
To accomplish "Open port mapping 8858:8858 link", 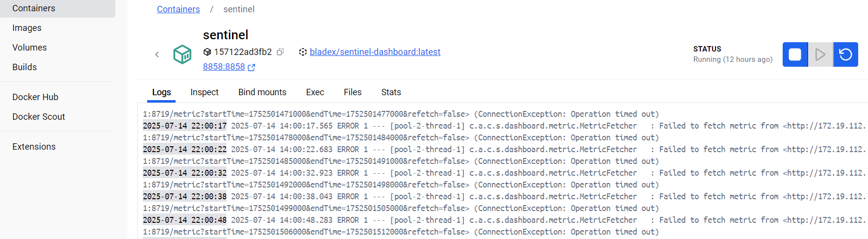I will click(x=224, y=67).
